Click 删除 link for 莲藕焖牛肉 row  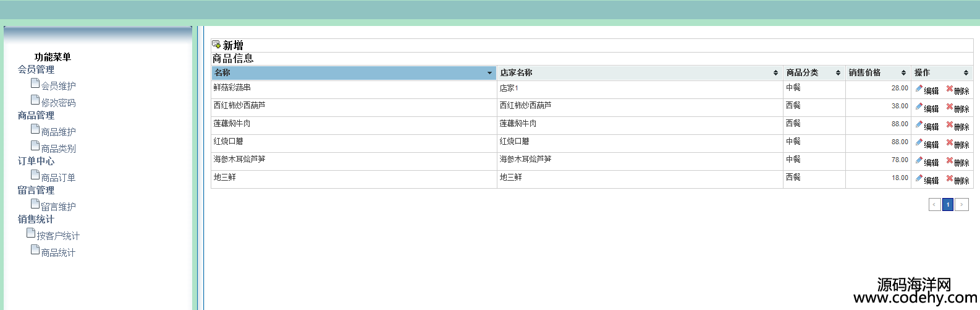tap(961, 127)
